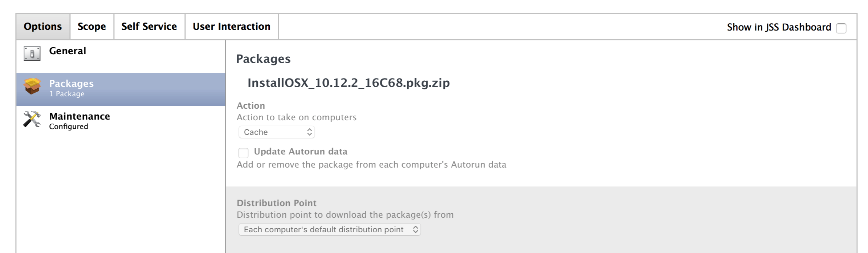Image resolution: width=868 pixels, height=253 pixels.
Task: Enable Show in JSS Dashboard checkbox
Action: click(841, 28)
